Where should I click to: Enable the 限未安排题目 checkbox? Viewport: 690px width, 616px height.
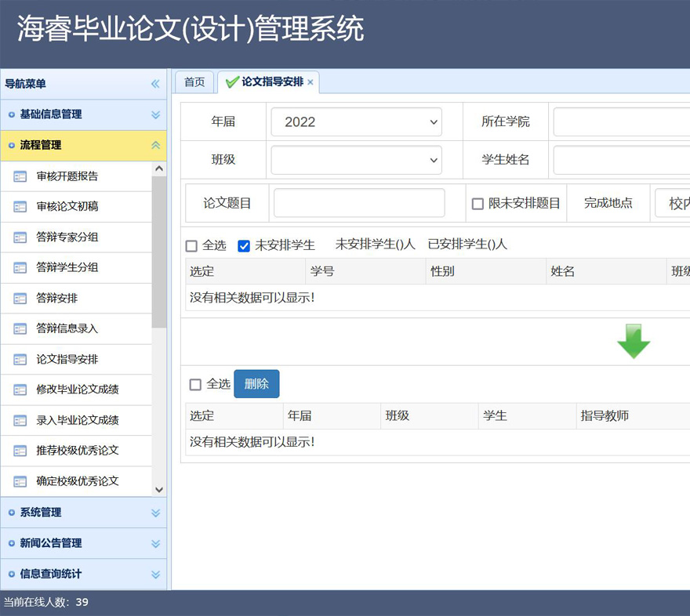point(478,204)
